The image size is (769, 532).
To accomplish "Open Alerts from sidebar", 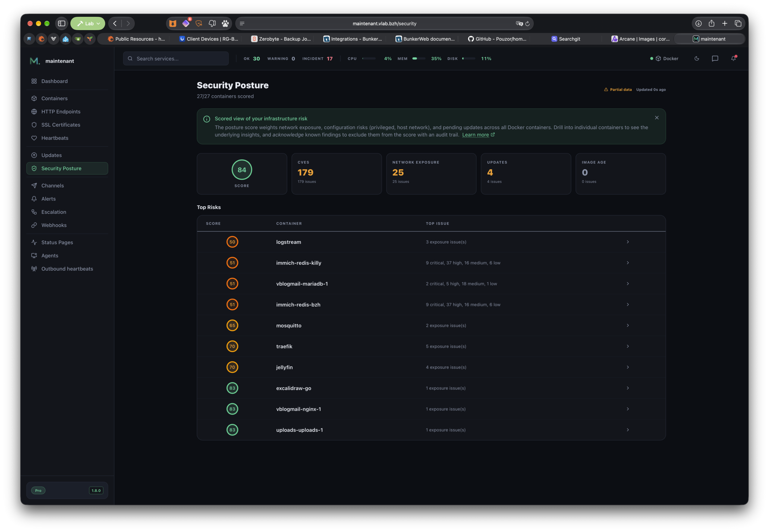I will [67, 199].
